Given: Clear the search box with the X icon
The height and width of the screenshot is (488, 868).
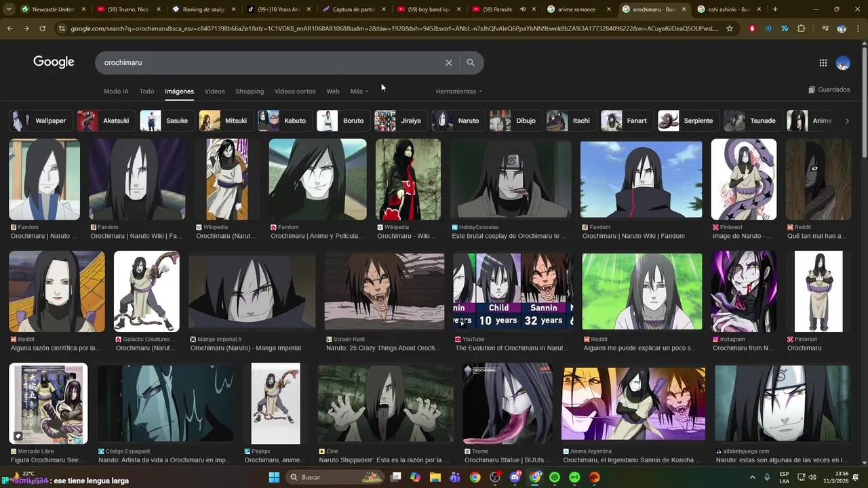Looking at the screenshot, I should click(x=448, y=62).
